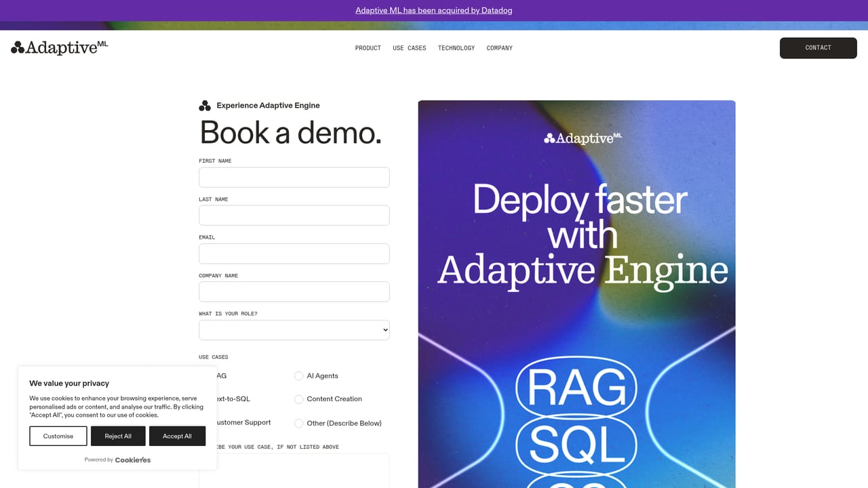Click the Customise cookies button

coord(58,436)
